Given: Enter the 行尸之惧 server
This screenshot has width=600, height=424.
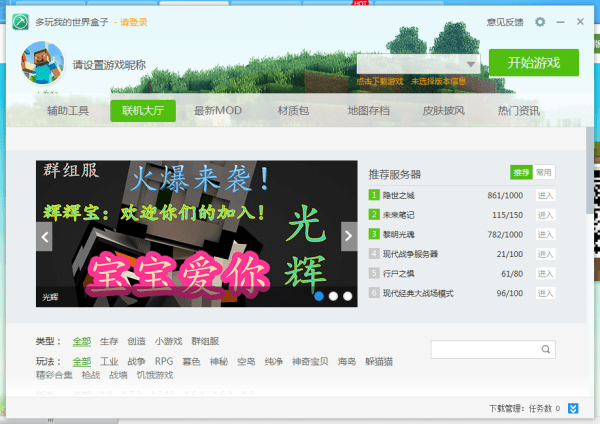Looking at the screenshot, I should tap(545, 274).
